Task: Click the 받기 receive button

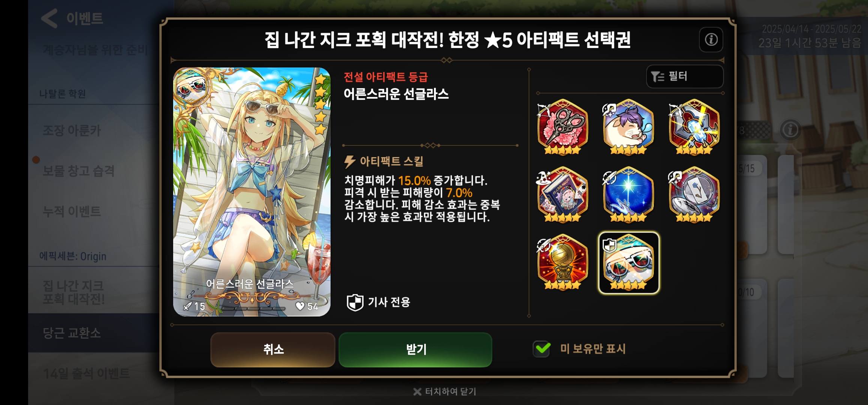Action: coord(415,349)
